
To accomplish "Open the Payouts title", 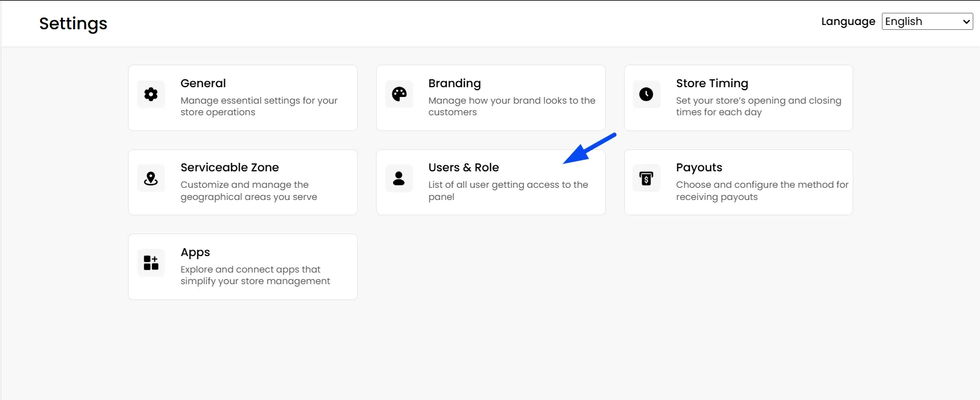I will [699, 168].
